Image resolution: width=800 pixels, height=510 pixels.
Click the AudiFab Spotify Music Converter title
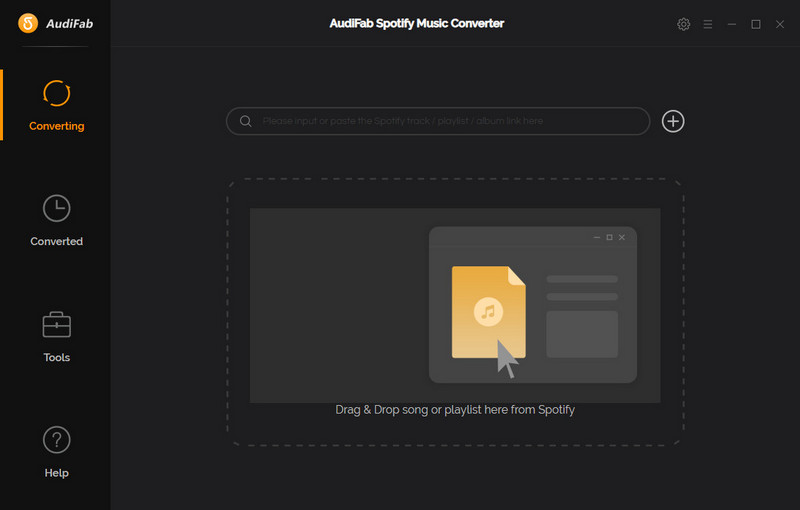(x=416, y=23)
